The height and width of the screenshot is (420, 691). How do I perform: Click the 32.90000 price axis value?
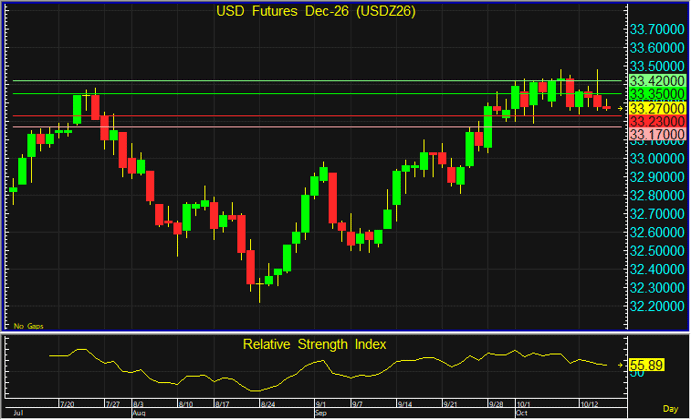coord(657,177)
